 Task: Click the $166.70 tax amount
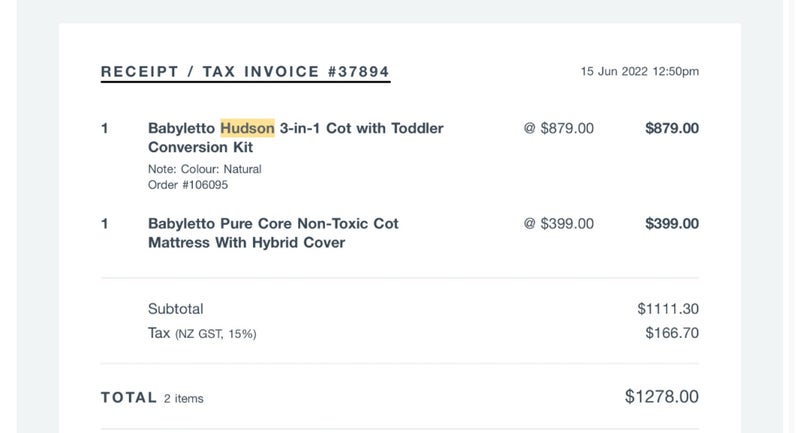tap(672, 333)
